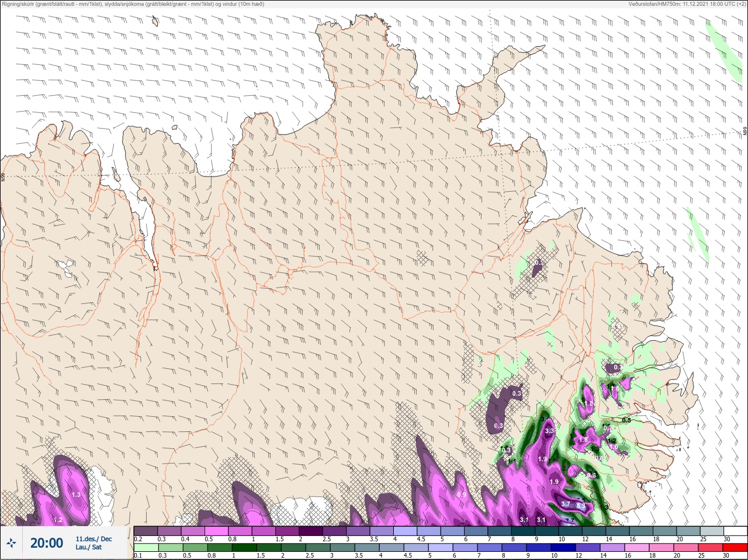Click the four-point star icon beside the time
The height and width of the screenshot is (560, 748).
pos(11,543)
